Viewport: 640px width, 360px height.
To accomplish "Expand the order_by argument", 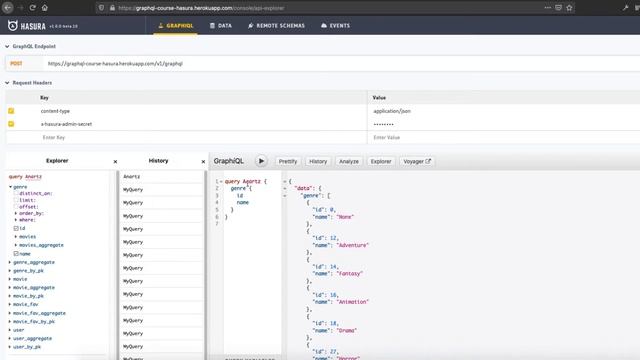I will [16, 213].
